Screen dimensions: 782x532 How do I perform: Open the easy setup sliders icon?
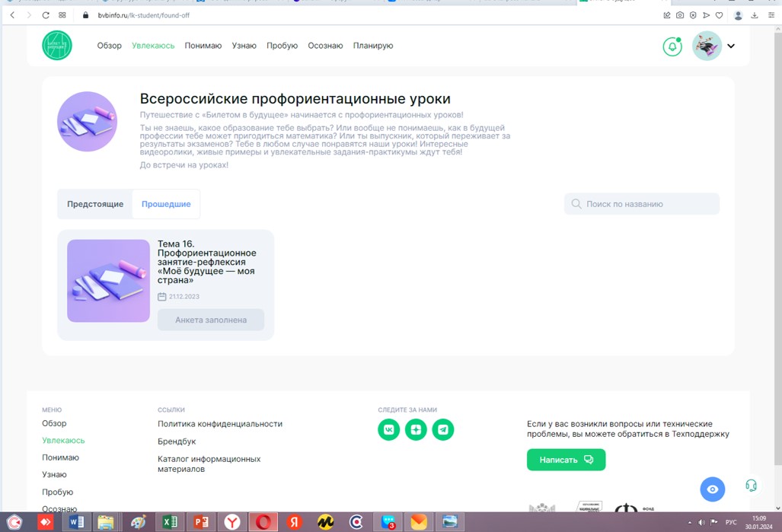pos(771,15)
